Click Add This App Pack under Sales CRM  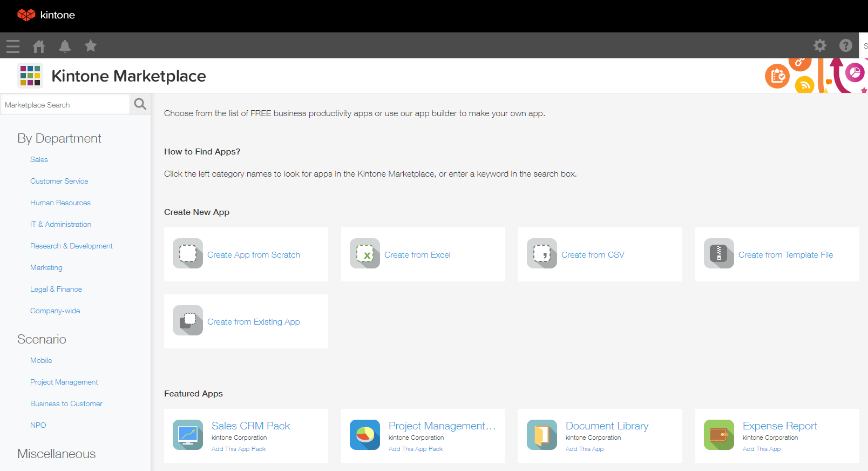pyautogui.click(x=239, y=449)
